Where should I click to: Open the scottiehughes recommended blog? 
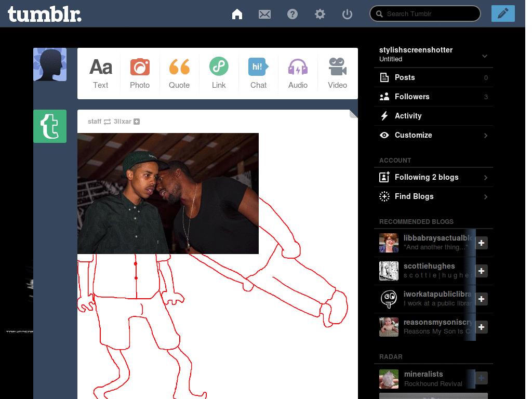(x=429, y=266)
